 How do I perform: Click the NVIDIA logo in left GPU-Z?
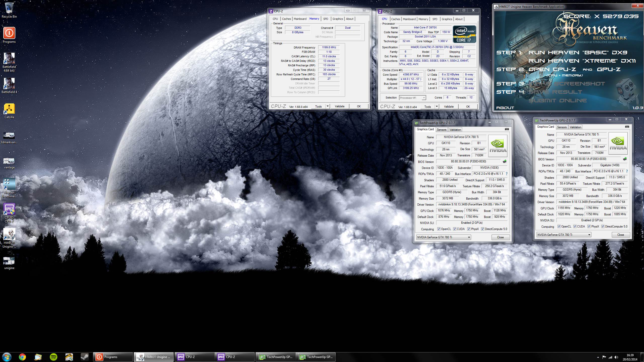[498, 146]
